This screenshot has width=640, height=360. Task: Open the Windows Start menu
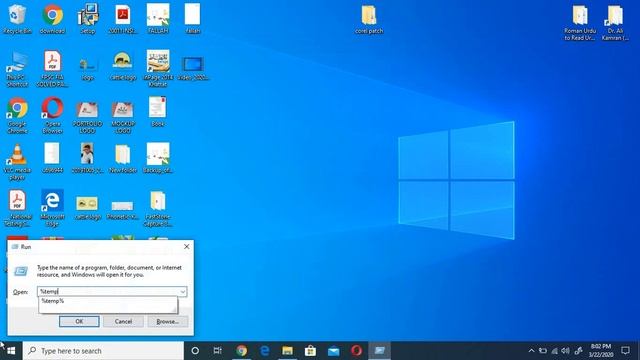11,351
